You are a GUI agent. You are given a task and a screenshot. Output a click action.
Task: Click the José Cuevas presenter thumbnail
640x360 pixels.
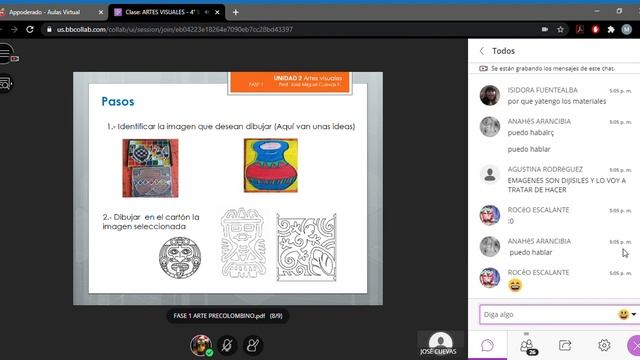click(x=440, y=344)
